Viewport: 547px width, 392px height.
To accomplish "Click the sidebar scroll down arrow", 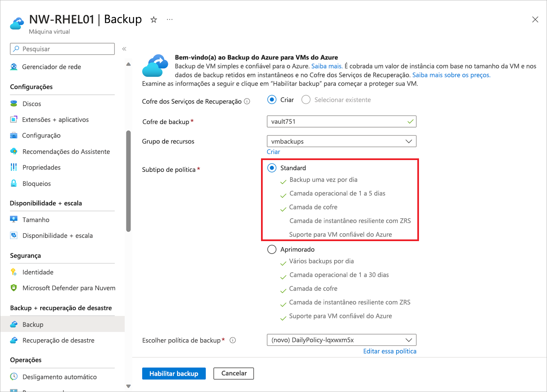I will pos(128,386).
